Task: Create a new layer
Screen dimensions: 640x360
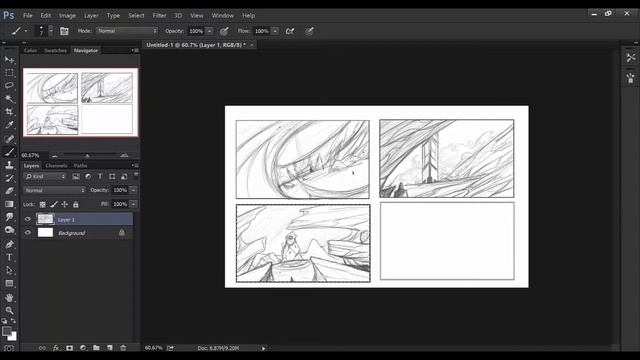Action: (x=110, y=348)
